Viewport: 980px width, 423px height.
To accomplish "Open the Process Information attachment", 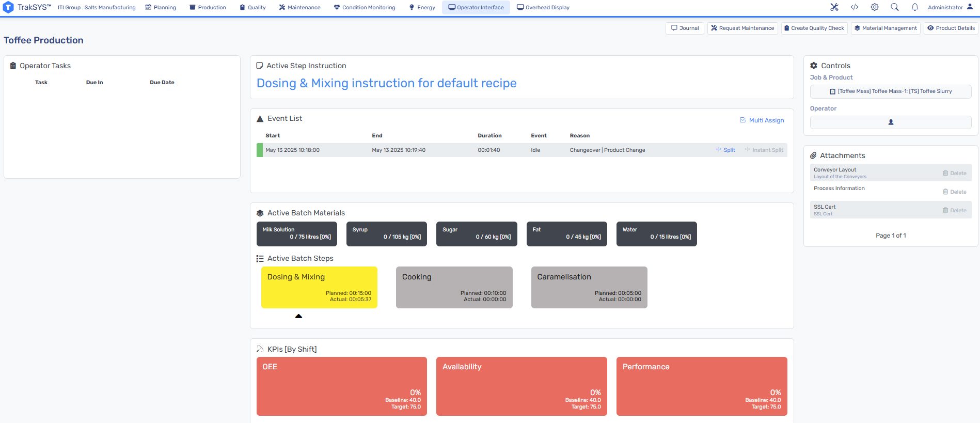I will click(839, 189).
